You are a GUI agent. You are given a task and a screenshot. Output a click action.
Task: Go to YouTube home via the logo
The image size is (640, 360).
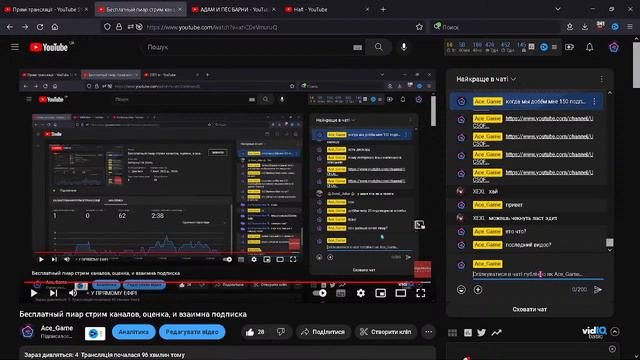click(x=49, y=47)
